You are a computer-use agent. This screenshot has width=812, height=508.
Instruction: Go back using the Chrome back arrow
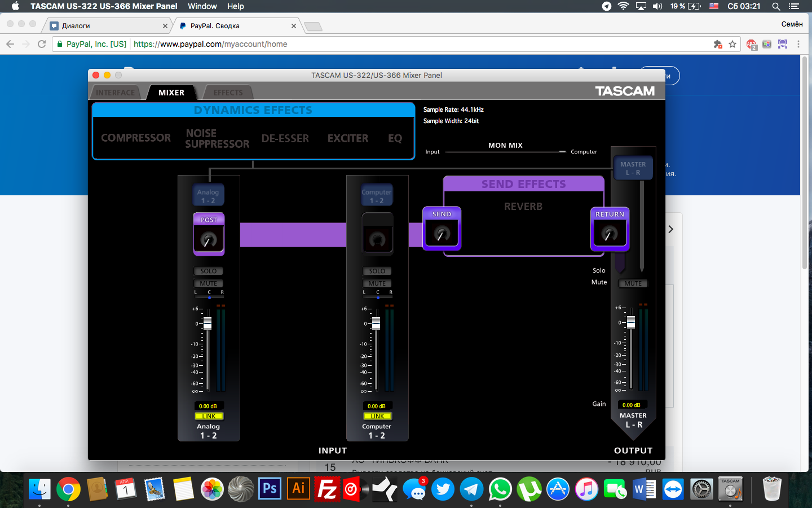[x=10, y=44]
